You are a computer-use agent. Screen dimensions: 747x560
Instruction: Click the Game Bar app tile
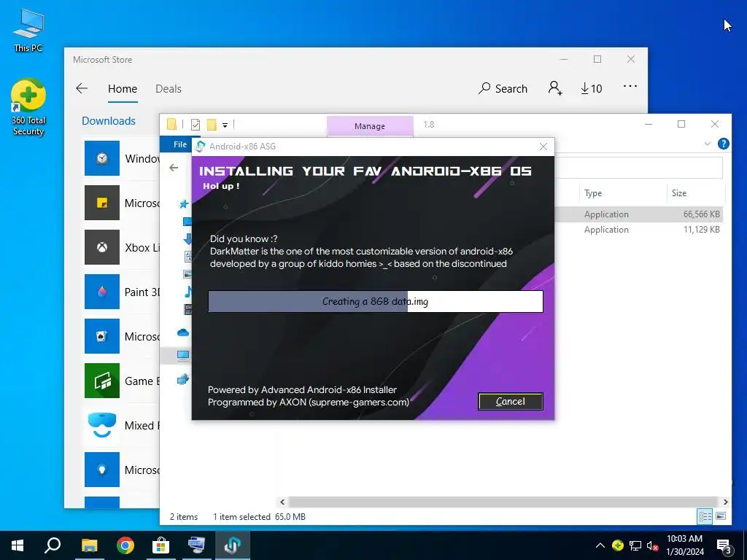click(x=102, y=381)
